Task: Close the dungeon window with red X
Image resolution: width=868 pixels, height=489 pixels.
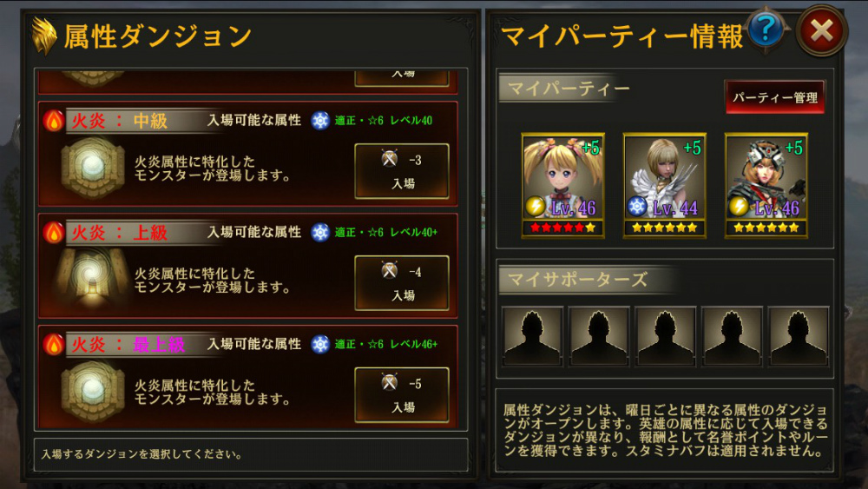Action: point(821,31)
